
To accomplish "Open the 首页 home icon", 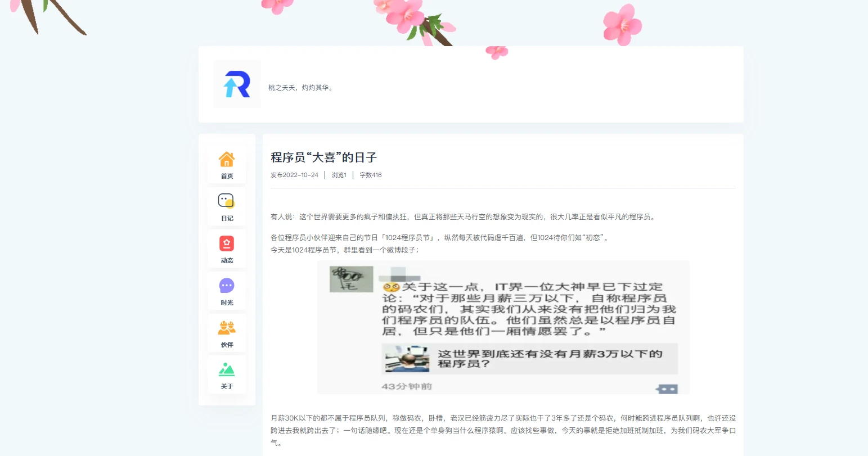I will click(227, 160).
